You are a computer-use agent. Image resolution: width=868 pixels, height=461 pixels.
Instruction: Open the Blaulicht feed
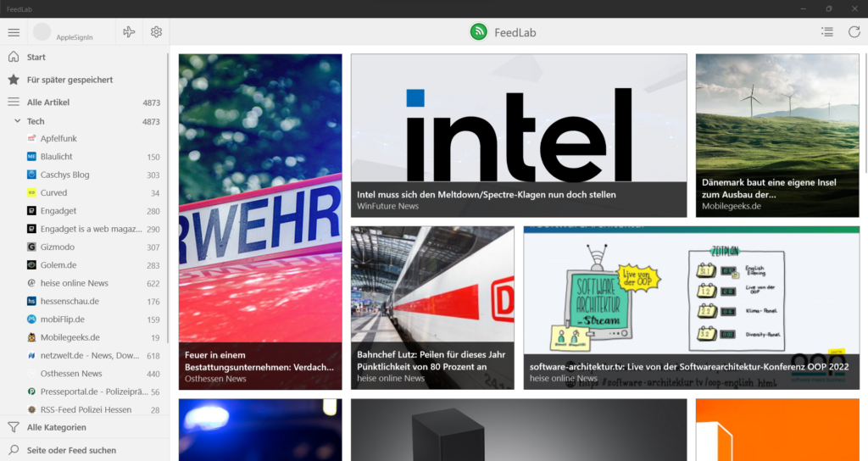[x=83, y=157]
